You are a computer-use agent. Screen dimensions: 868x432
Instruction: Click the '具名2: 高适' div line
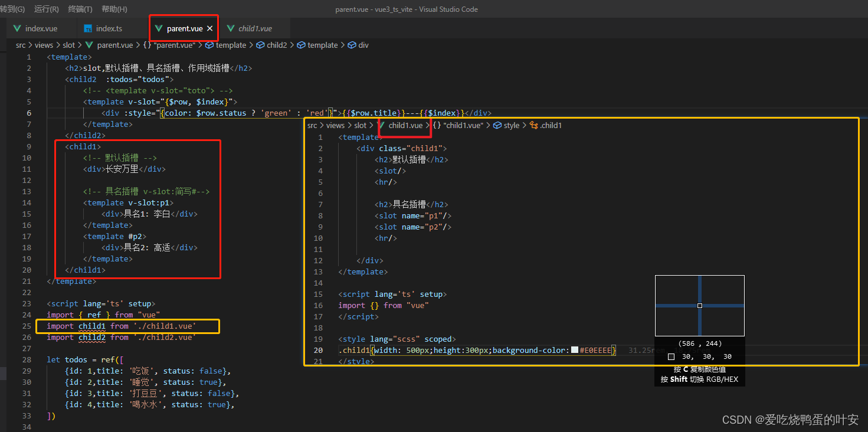point(149,247)
